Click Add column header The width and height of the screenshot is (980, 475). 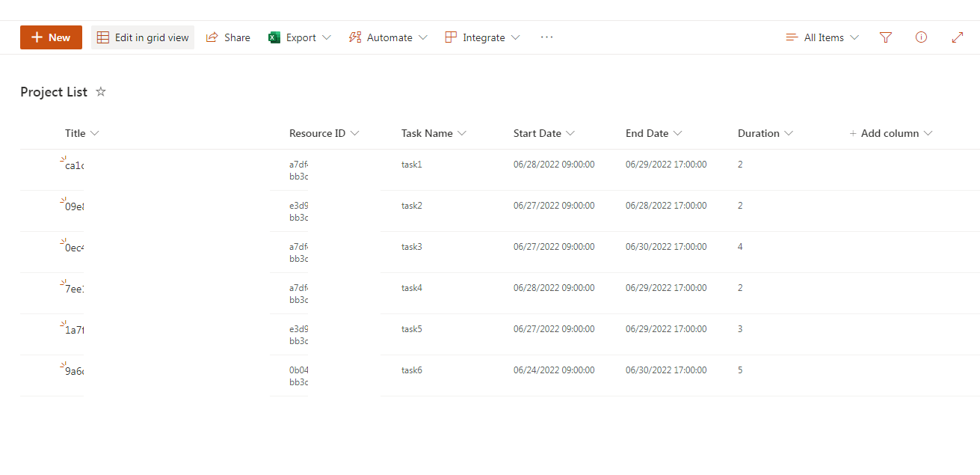(x=891, y=133)
